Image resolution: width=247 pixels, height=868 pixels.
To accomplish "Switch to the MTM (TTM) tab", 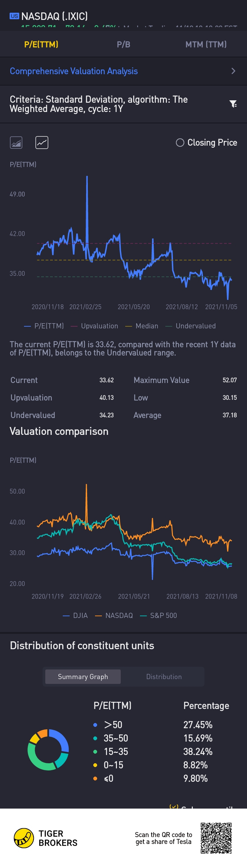I will (206, 44).
